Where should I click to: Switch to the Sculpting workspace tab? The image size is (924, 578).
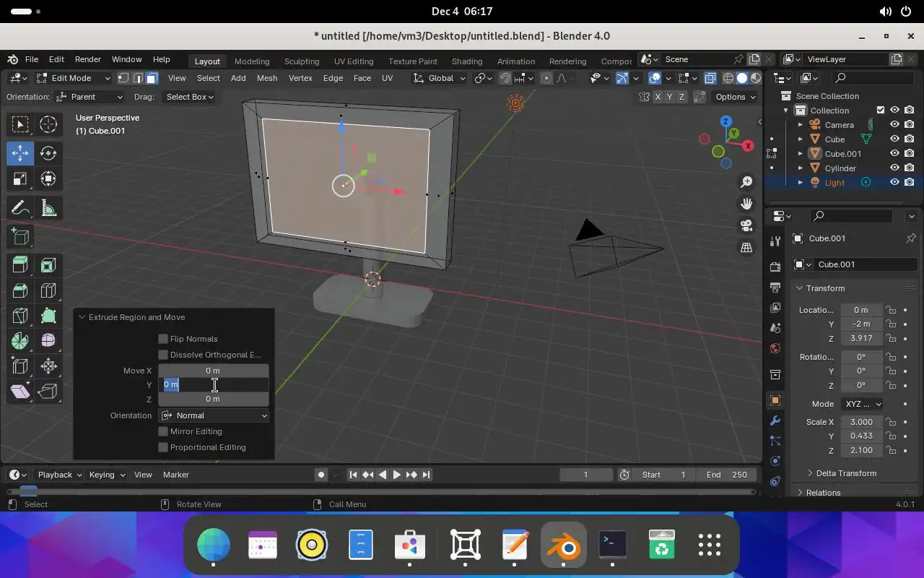coord(302,61)
